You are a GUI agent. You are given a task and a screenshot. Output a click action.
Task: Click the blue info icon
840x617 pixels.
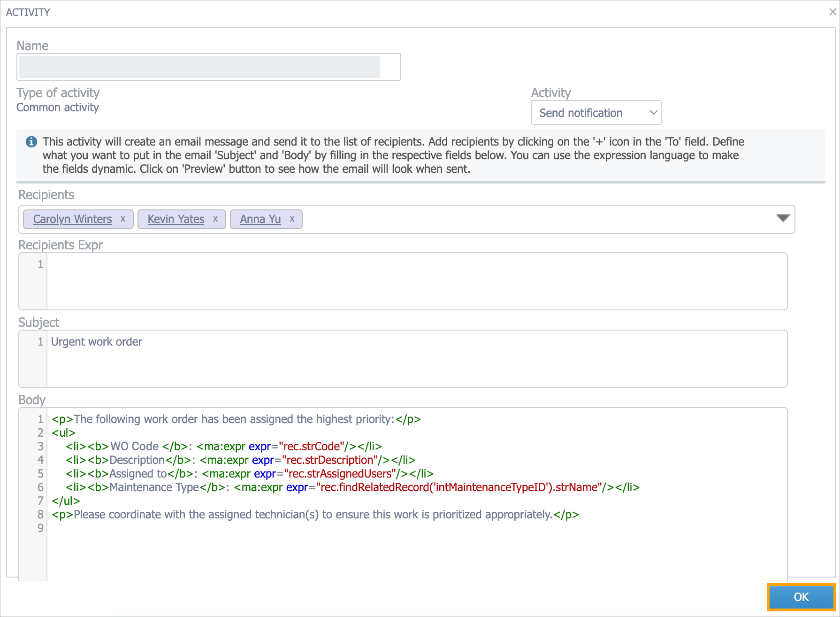(31, 142)
